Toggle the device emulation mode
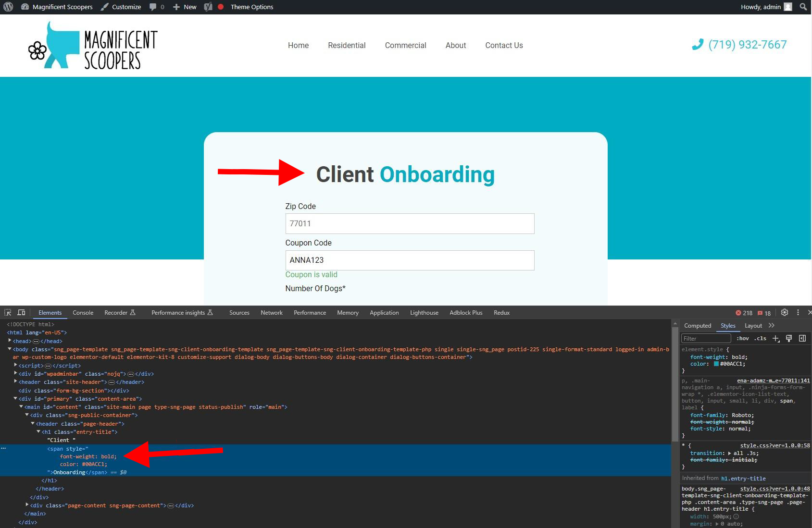The height and width of the screenshot is (528, 812). click(x=22, y=312)
